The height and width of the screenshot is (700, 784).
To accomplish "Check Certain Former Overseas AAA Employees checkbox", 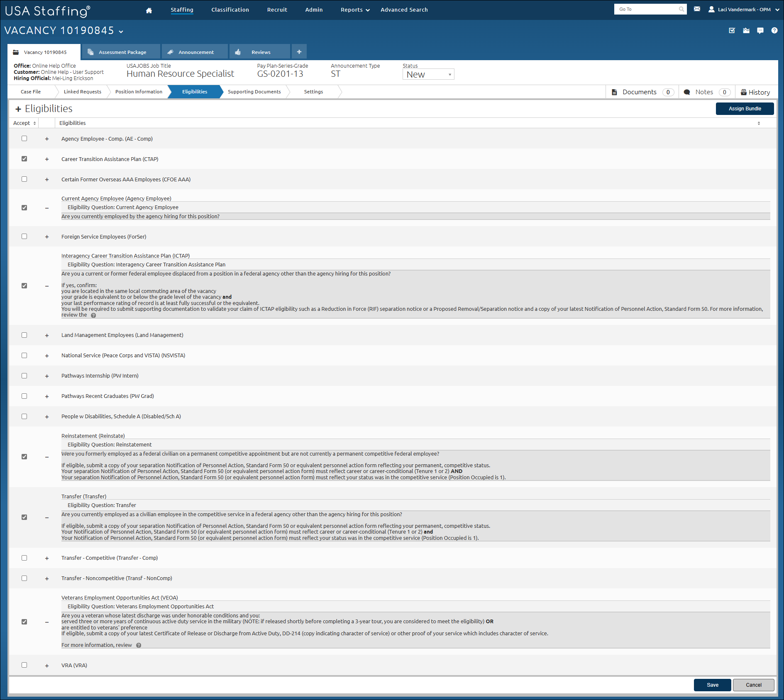I will click(24, 179).
